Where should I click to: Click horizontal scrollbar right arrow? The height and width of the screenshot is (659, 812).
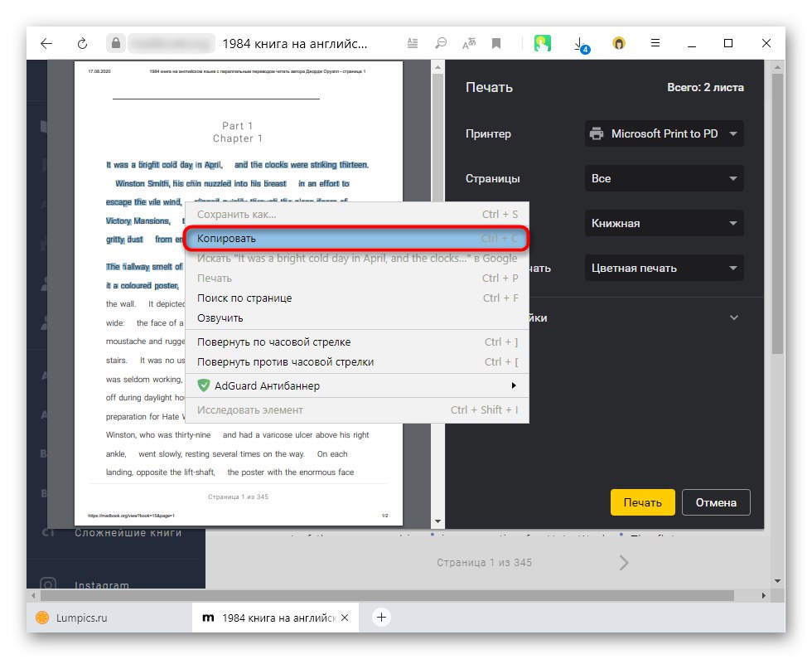click(763, 596)
